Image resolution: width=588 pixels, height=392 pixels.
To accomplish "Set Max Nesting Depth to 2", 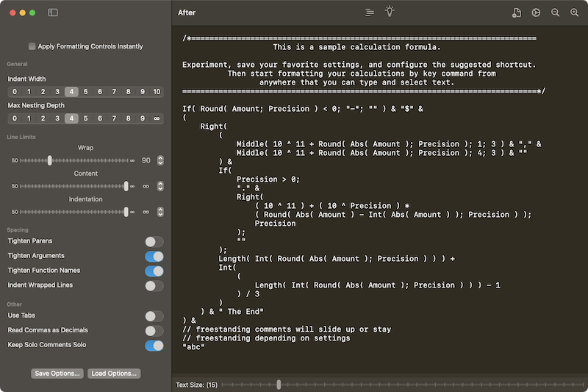I will click(x=43, y=118).
